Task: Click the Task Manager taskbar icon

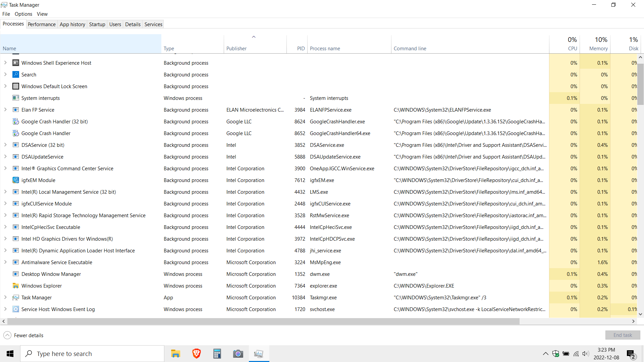Action: click(x=259, y=354)
